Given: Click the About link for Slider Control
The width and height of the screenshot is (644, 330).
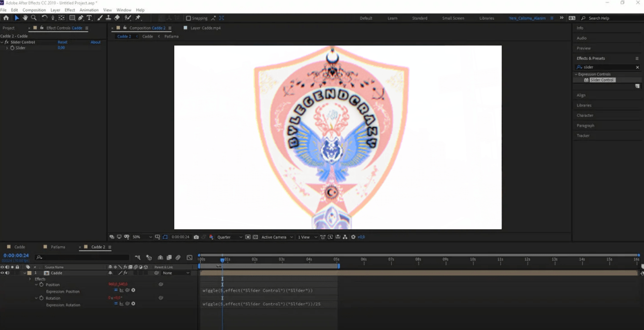Looking at the screenshot, I should pyautogui.click(x=96, y=43).
